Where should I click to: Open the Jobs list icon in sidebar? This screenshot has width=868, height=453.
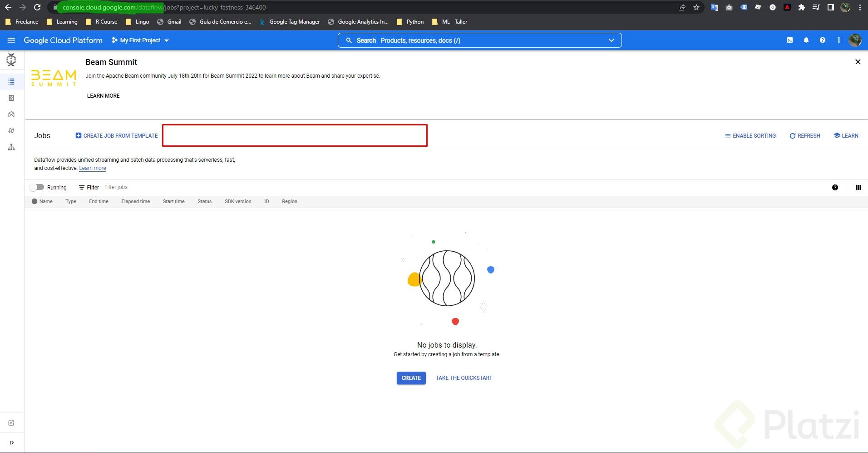pyautogui.click(x=11, y=82)
